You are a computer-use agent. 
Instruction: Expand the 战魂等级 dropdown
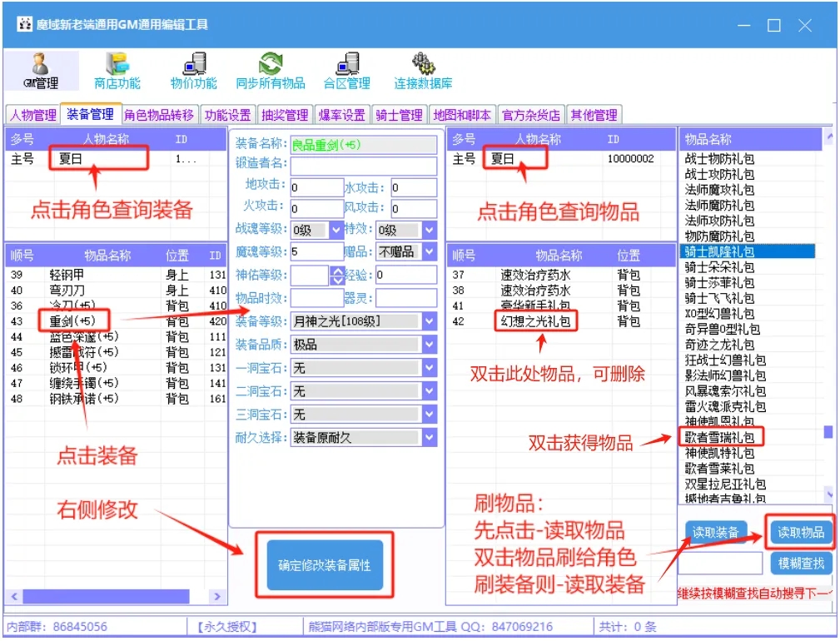click(336, 231)
